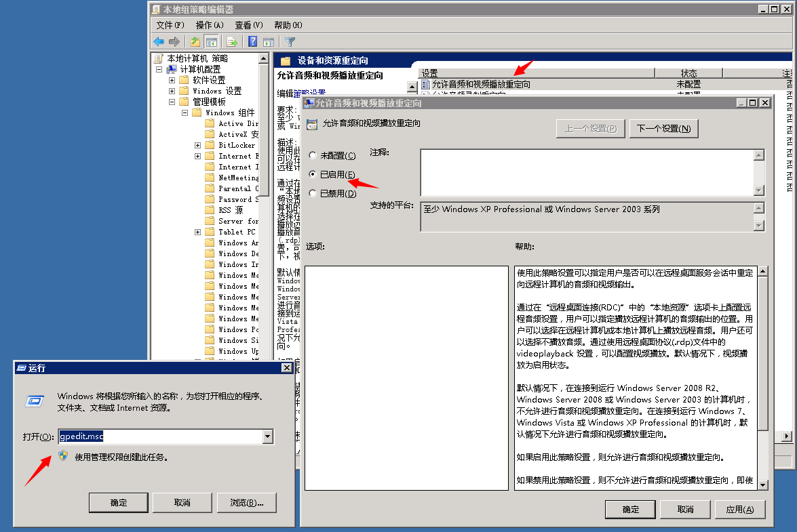Open the Run dialog command dropdown arrow

click(x=267, y=437)
